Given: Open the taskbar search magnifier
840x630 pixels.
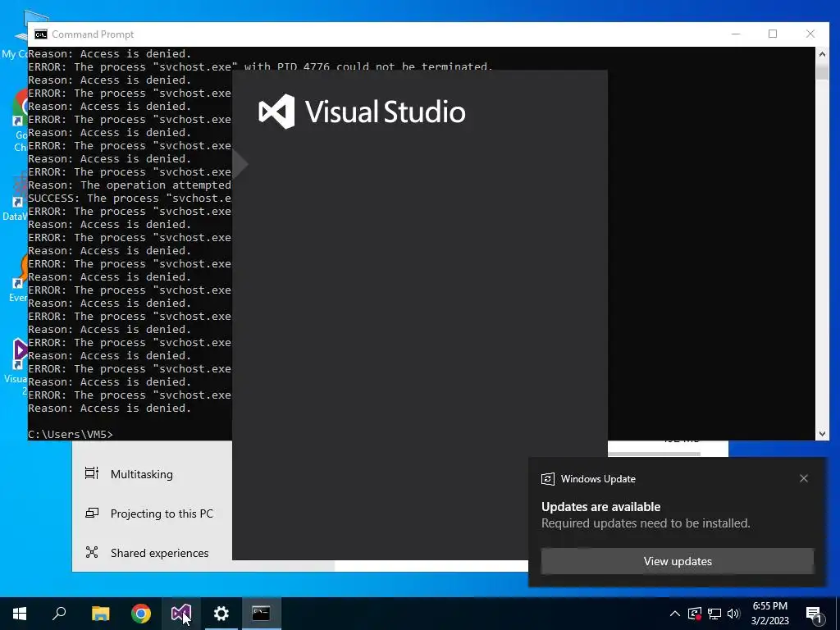Looking at the screenshot, I should tap(59, 614).
